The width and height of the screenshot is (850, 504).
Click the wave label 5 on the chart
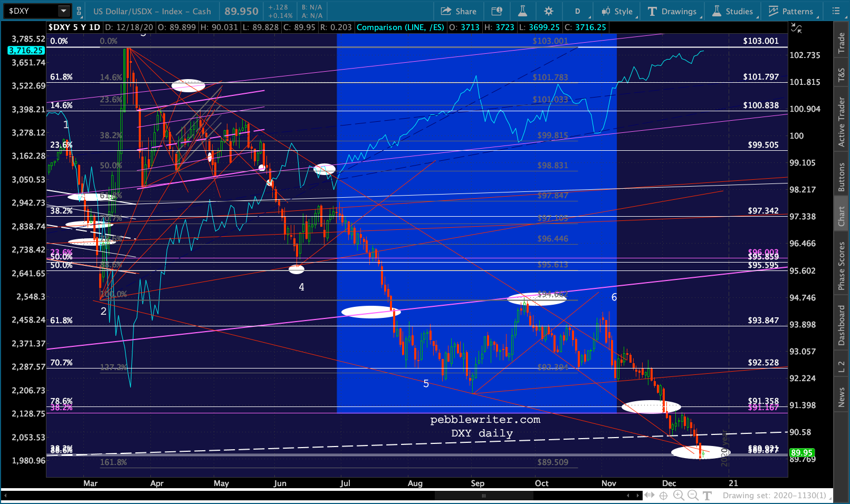pyautogui.click(x=426, y=384)
